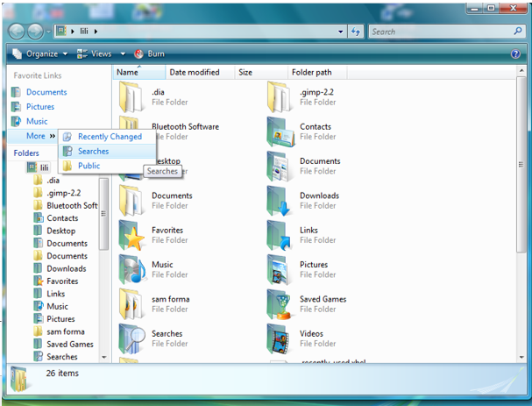Click the refresh icon beside address bar
Viewport: 532px width, 406px height.
356,32
